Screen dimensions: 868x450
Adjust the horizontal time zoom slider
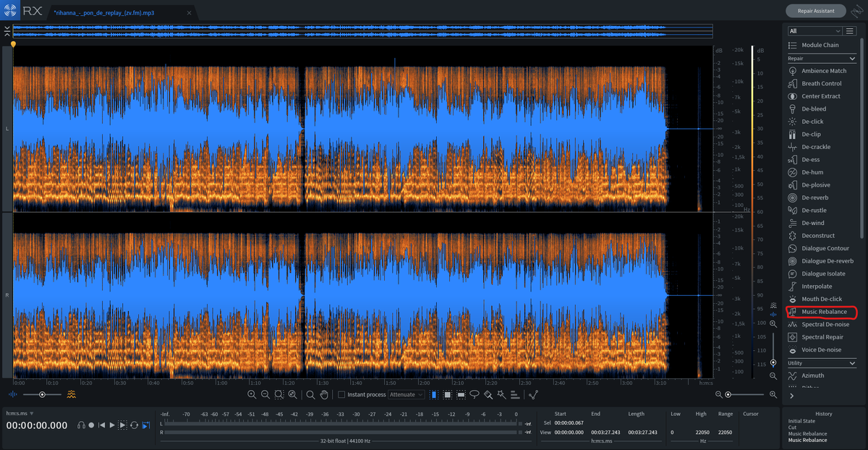(743, 394)
